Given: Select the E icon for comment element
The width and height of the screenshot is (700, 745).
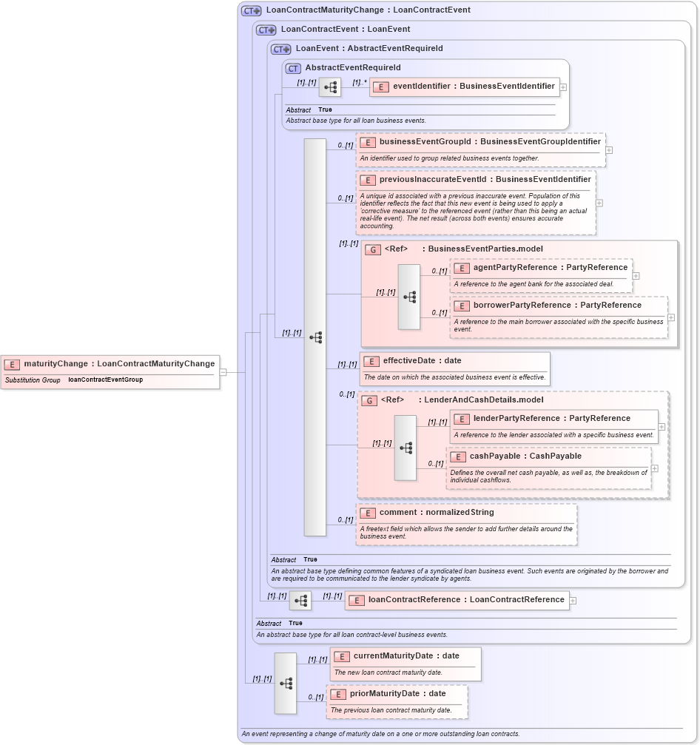Looking at the screenshot, I should pos(367,512).
